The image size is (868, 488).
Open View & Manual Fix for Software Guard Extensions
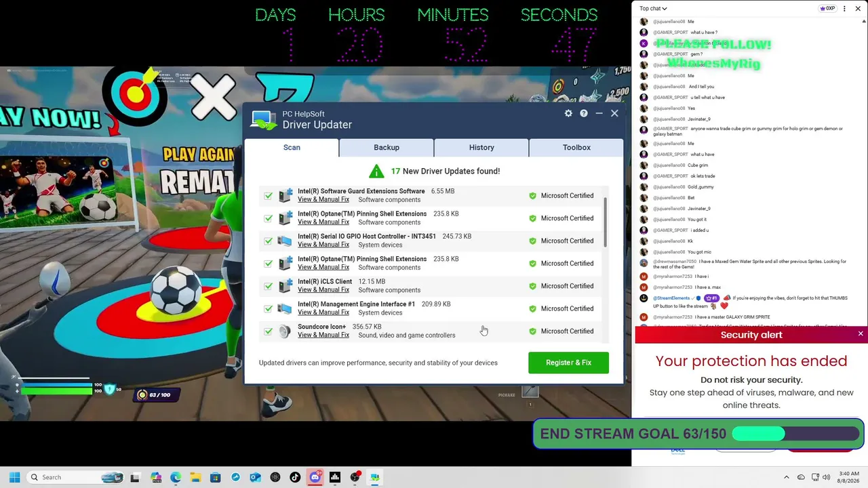pos(323,199)
